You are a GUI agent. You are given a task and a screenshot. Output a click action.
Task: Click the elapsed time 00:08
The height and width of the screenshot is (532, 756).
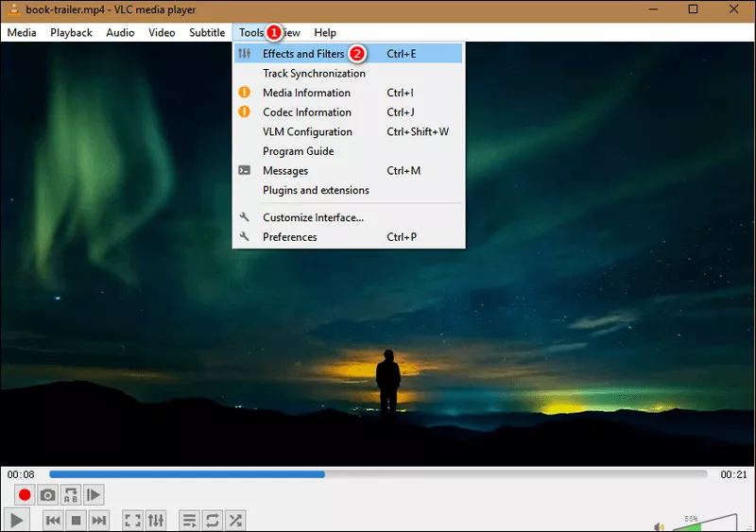(x=21, y=474)
